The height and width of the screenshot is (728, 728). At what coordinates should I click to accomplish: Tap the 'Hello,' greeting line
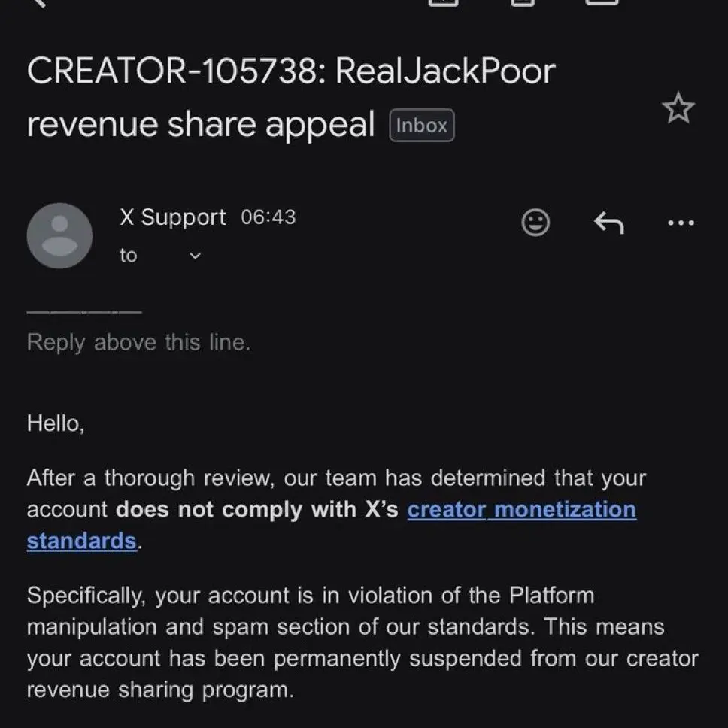(x=56, y=423)
